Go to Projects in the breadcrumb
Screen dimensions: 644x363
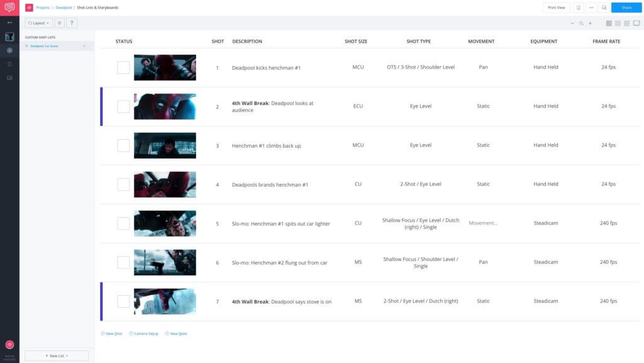coord(43,8)
